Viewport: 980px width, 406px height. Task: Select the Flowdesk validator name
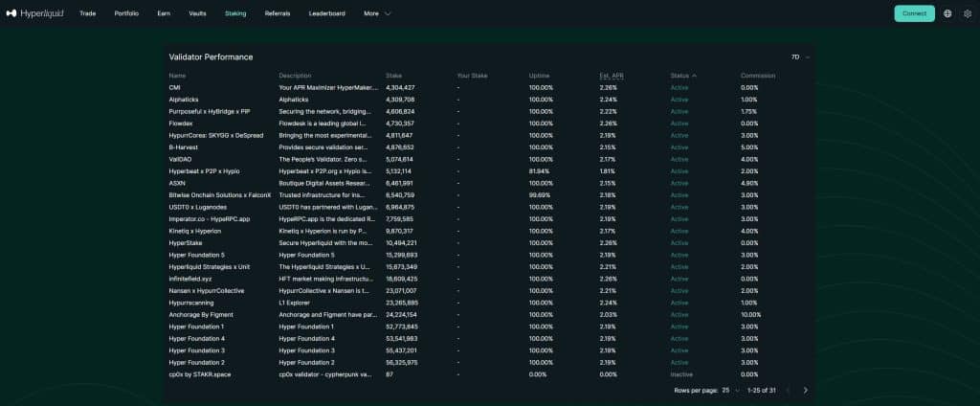(x=181, y=124)
